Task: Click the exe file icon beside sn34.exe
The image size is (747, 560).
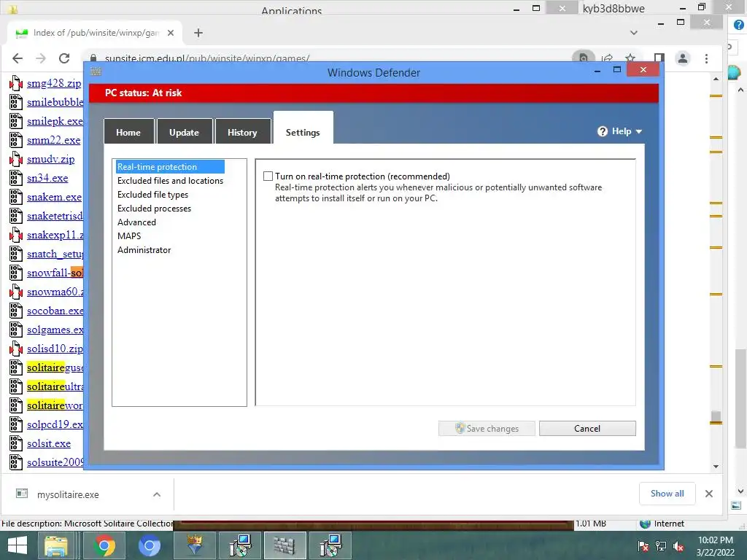Action: pos(16,178)
